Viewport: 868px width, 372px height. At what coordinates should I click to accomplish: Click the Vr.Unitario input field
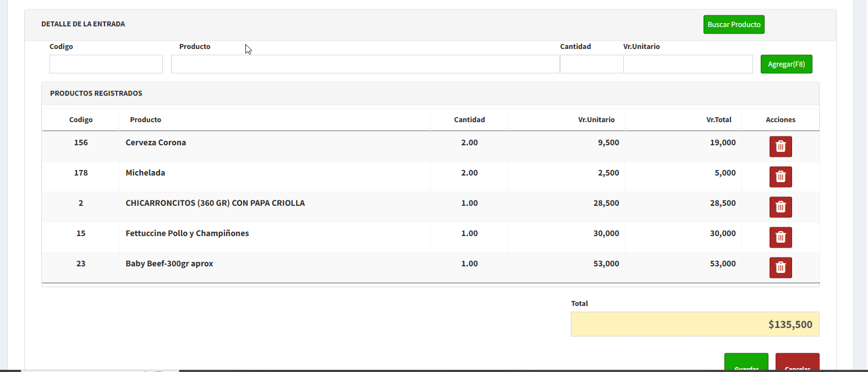pos(688,64)
